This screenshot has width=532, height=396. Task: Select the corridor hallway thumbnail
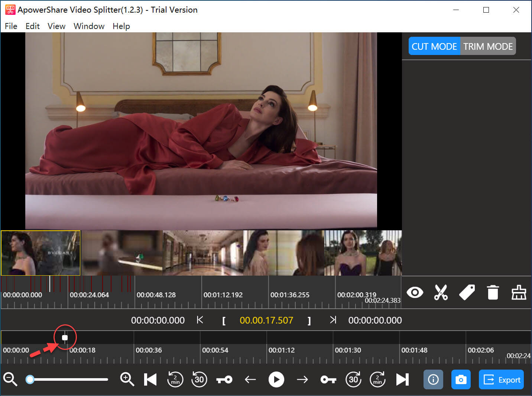pos(203,253)
